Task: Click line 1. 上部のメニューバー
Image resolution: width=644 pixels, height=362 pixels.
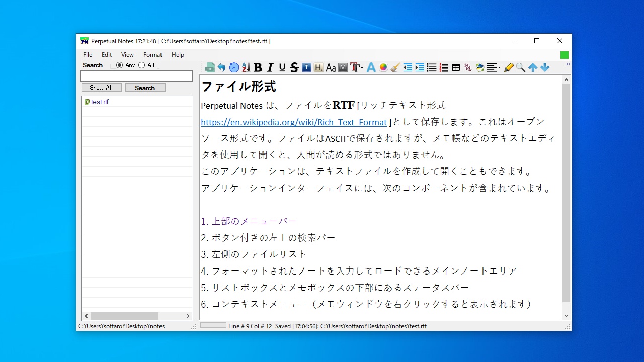Action: tap(249, 221)
